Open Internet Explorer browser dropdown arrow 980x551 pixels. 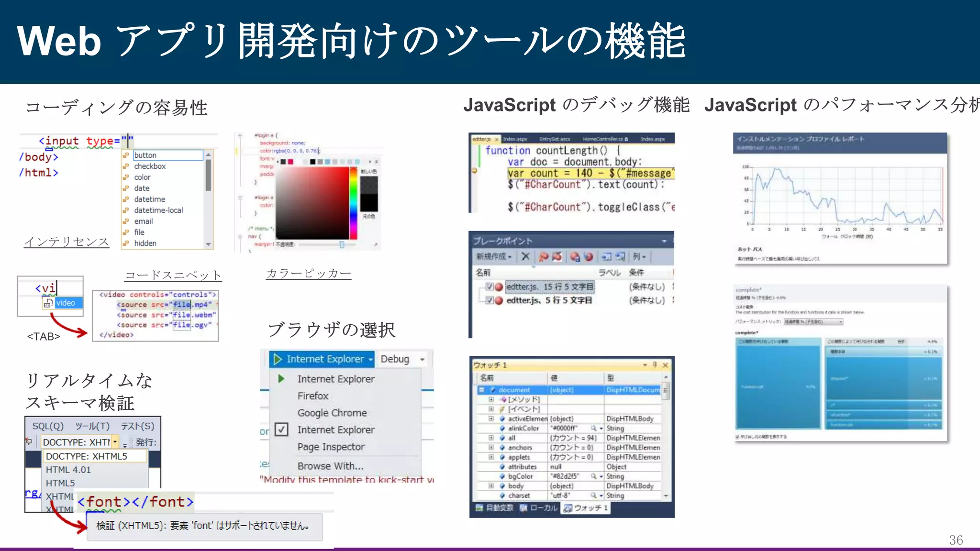click(370, 359)
